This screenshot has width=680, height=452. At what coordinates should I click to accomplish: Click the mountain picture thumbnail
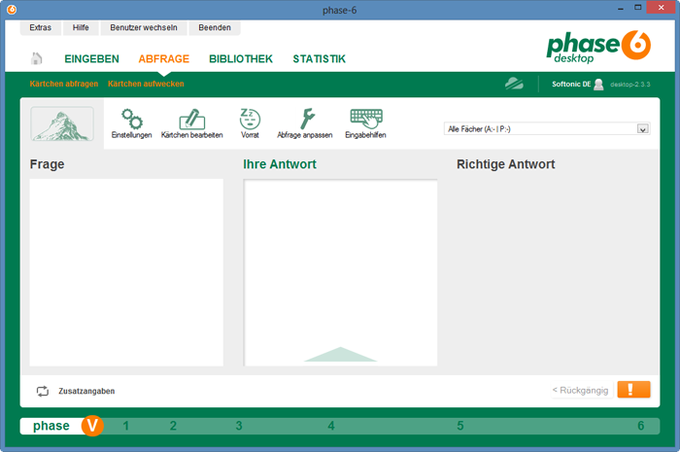[62, 124]
